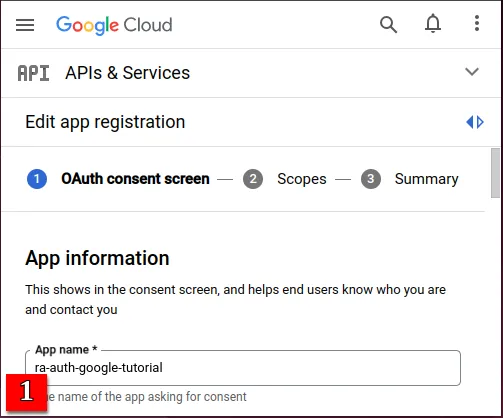Click the API product icon
The image size is (503, 418).
tap(33, 73)
